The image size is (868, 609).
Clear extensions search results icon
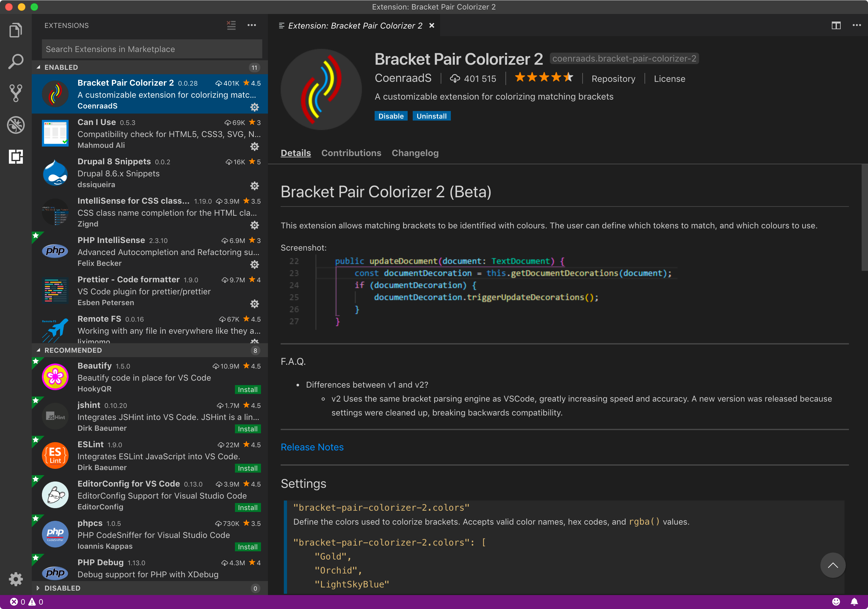point(231,25)
